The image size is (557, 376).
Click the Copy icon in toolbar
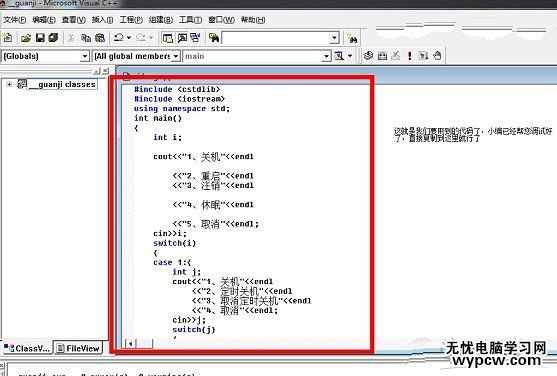click(x=86, y=38)
